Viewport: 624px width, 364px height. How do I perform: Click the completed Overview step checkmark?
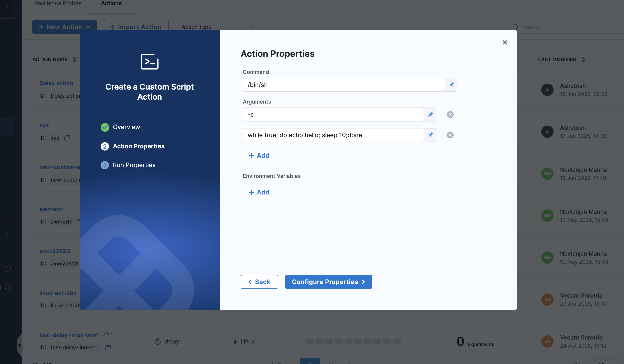click(x=105, y=127)
